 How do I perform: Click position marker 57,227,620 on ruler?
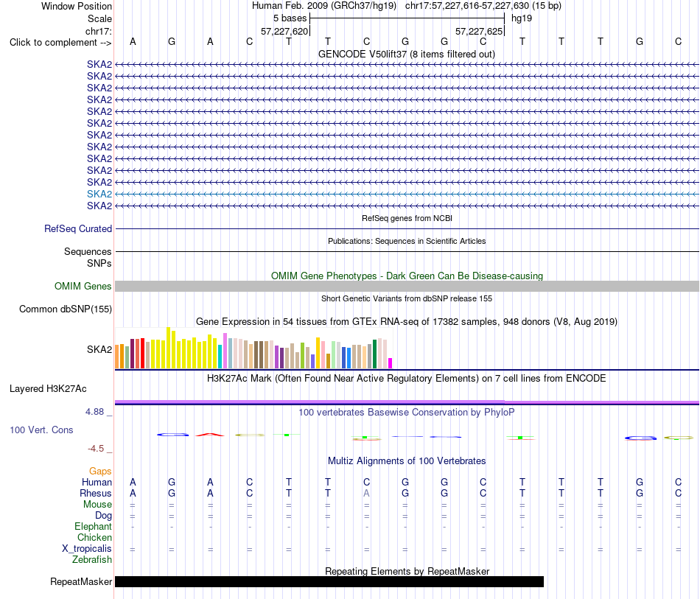pos(284,31)
